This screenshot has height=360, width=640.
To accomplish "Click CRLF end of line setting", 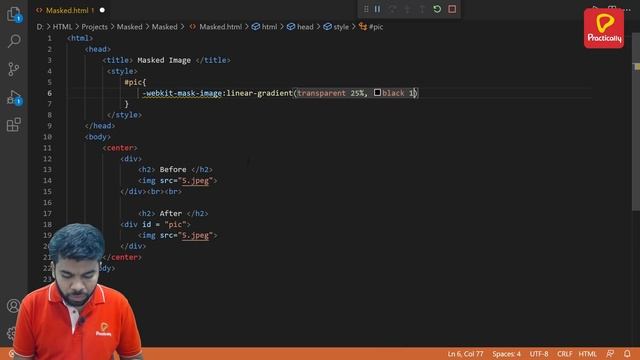I will 564,354.
